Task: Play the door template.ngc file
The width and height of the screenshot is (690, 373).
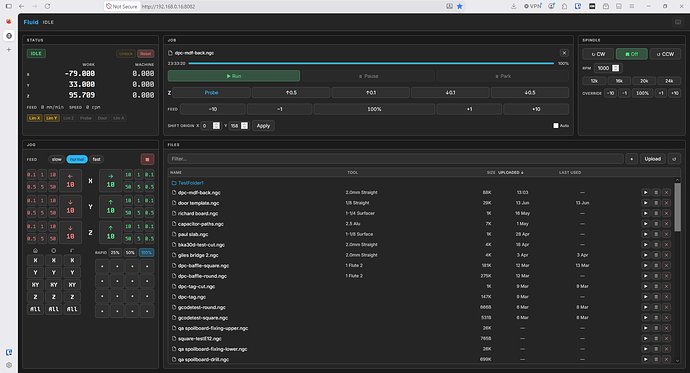Action: (x=645, y=203)
